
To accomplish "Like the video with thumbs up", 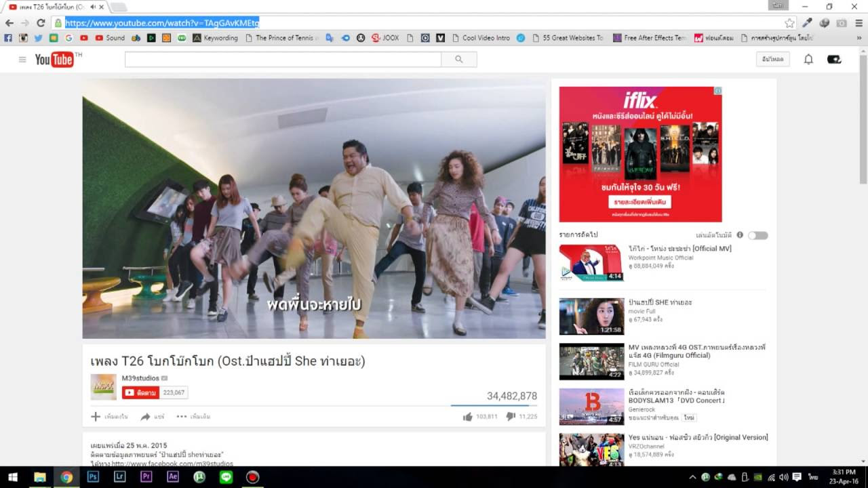I will (468, 417).
